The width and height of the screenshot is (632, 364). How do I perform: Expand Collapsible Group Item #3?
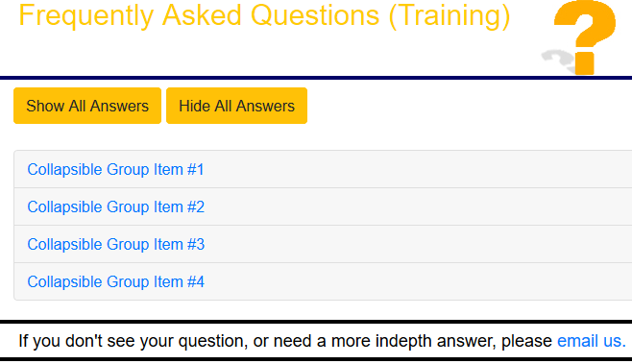[x=115, y=244]
